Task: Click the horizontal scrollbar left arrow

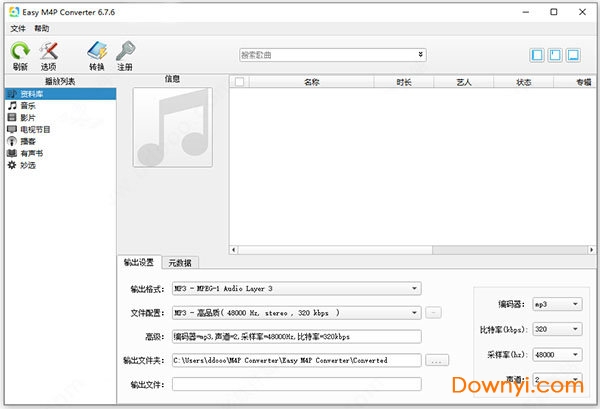Action: pyautogui.click(x=234, y=250)
